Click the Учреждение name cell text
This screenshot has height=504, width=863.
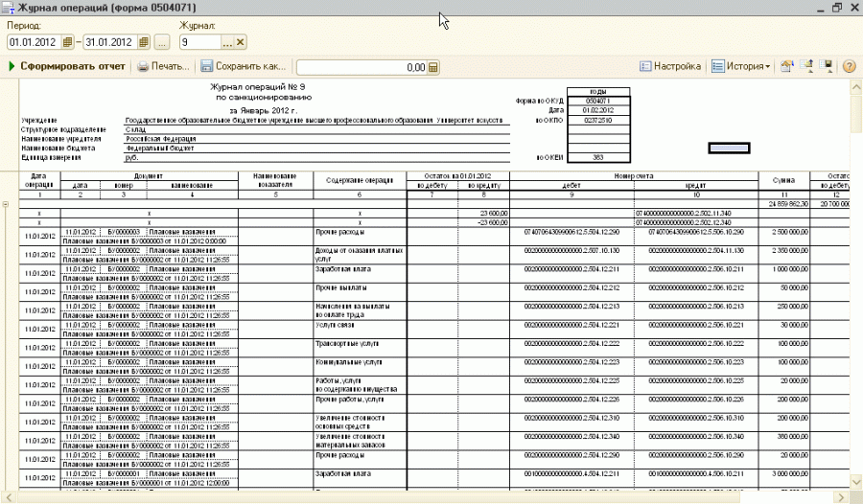(x=314, y=120)
